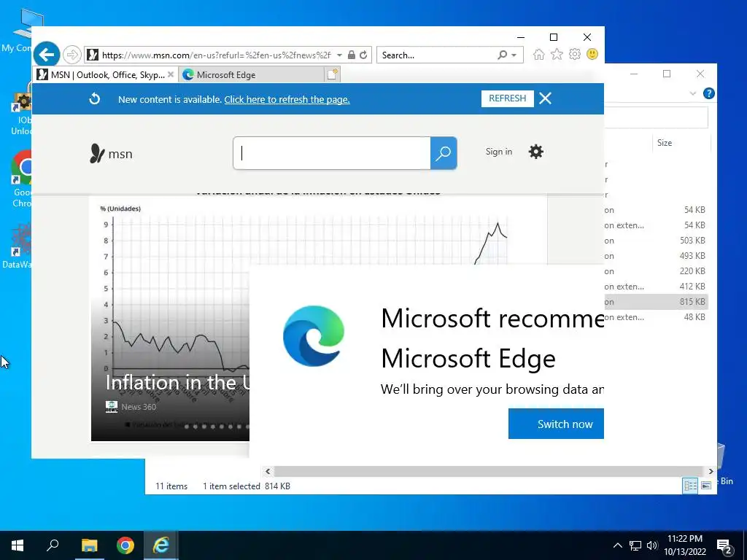Click the magnifier in IE search box

click(x=502, y=55)
